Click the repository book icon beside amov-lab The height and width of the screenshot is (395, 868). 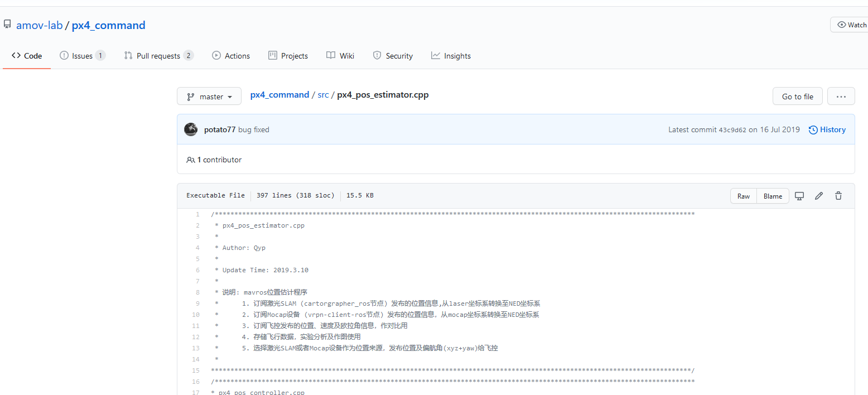(x=7, y=25)
